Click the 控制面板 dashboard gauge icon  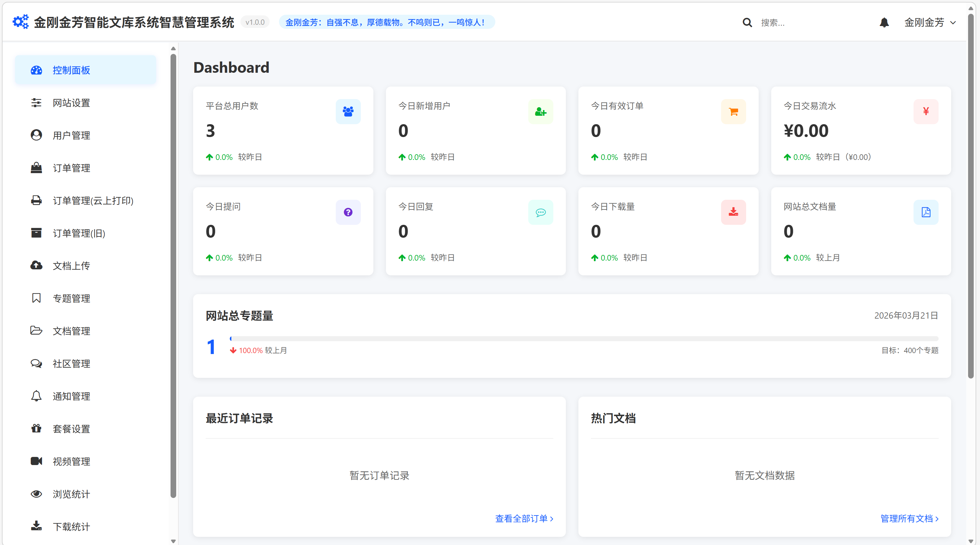click(36, 70)
